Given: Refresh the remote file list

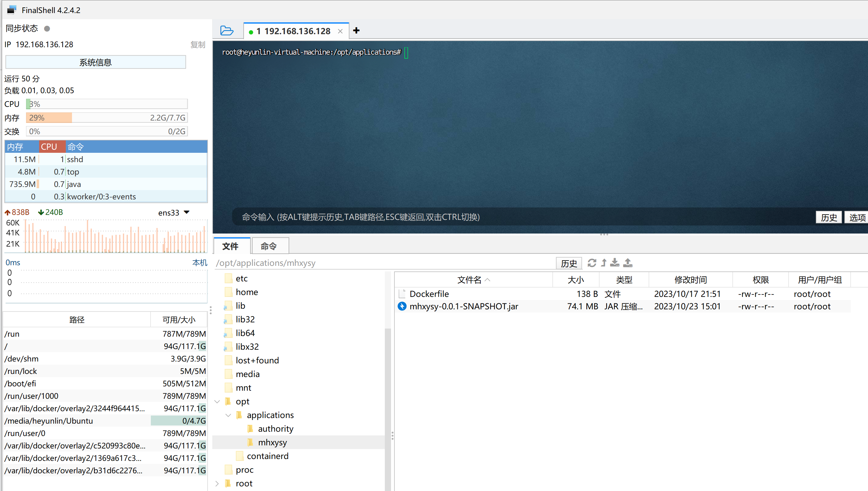Looking at the screenshot, I should coord(592,263).
